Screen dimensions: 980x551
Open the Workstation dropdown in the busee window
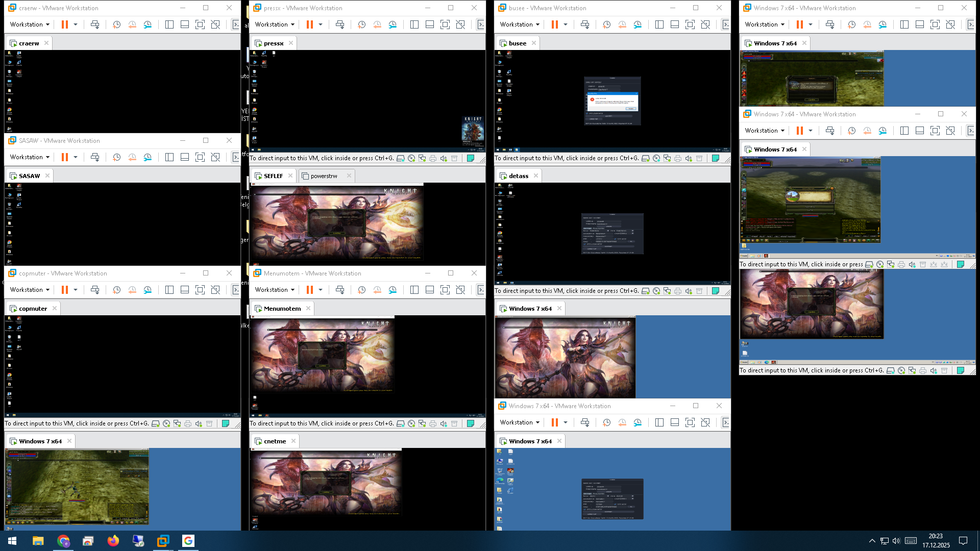coord(520,24)
